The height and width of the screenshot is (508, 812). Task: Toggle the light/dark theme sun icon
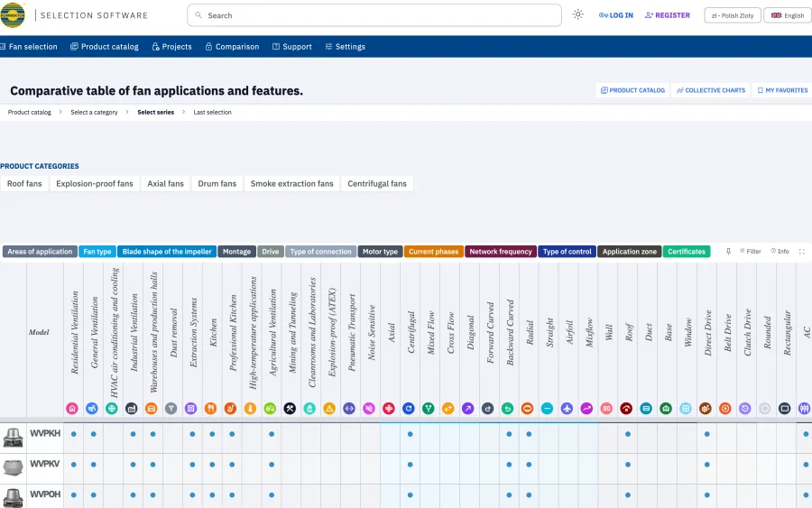coord(578,15)
